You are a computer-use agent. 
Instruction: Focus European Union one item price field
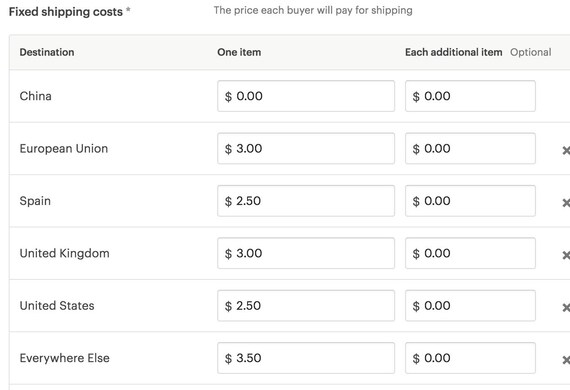(306, 148)
